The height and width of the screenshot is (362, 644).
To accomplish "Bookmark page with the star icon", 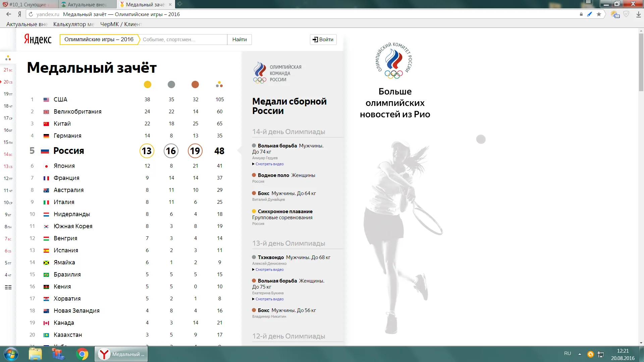I will pos(599,14).
